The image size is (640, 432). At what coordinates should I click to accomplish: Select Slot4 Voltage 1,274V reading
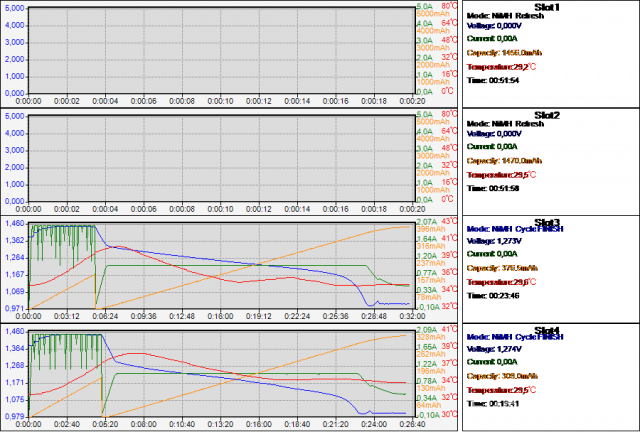click(494, 349)
